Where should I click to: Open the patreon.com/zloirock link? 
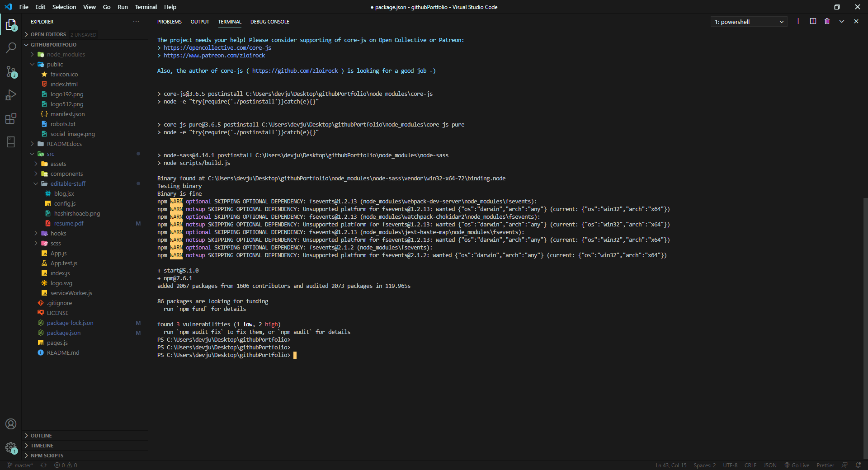(214, 56)
